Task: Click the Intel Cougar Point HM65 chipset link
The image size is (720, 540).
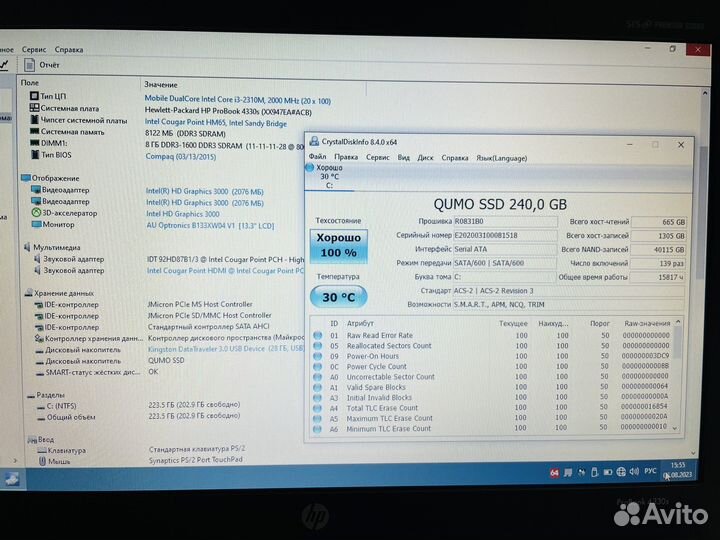Action: click(216, 123)
